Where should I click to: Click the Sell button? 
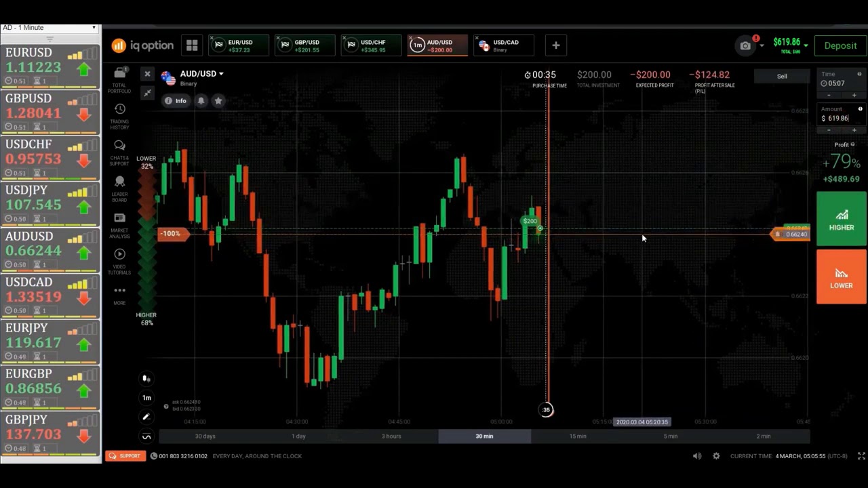(782, 77)
